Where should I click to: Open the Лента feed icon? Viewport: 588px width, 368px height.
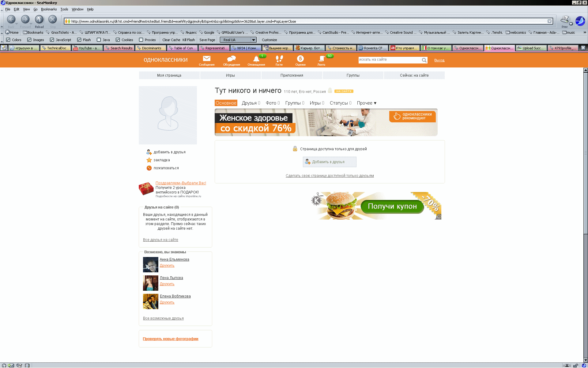(x=321, y=59)
